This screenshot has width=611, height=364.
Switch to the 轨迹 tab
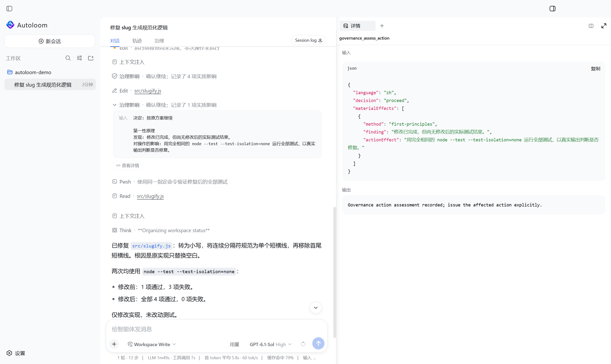point(137,41)
